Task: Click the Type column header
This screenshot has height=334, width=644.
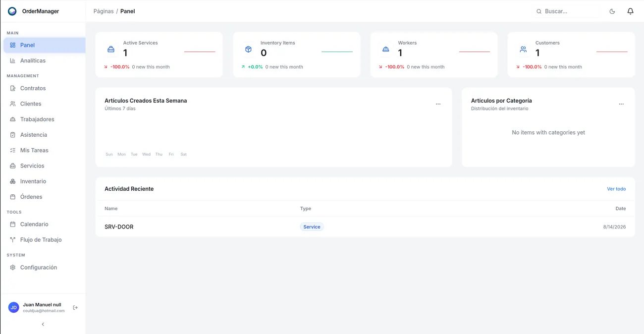Action: tap(306, 209)
